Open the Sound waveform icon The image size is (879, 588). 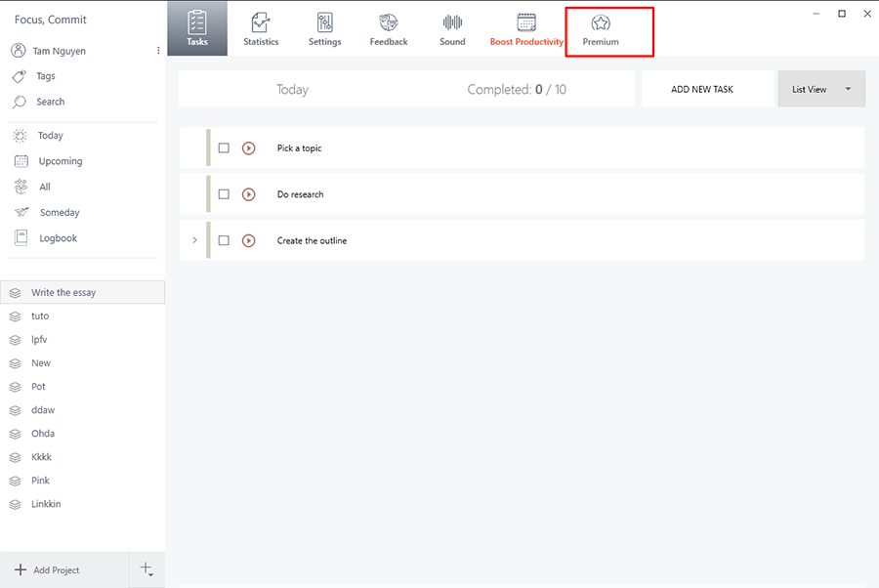pos(452,23)
